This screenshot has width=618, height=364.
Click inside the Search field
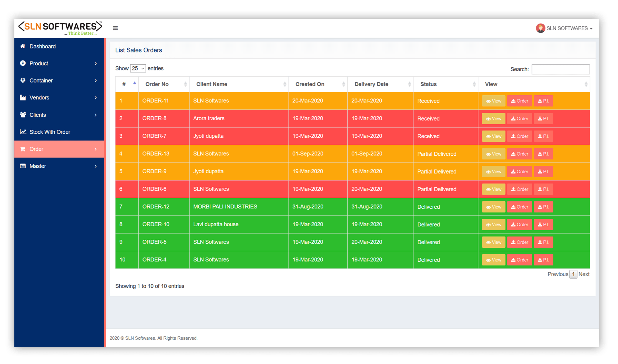561,69
